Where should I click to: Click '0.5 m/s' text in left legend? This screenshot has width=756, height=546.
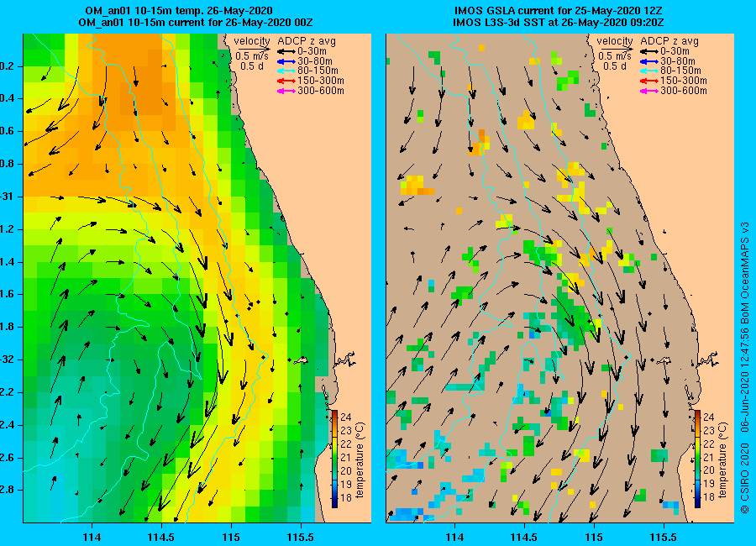(x=252, y=56)
